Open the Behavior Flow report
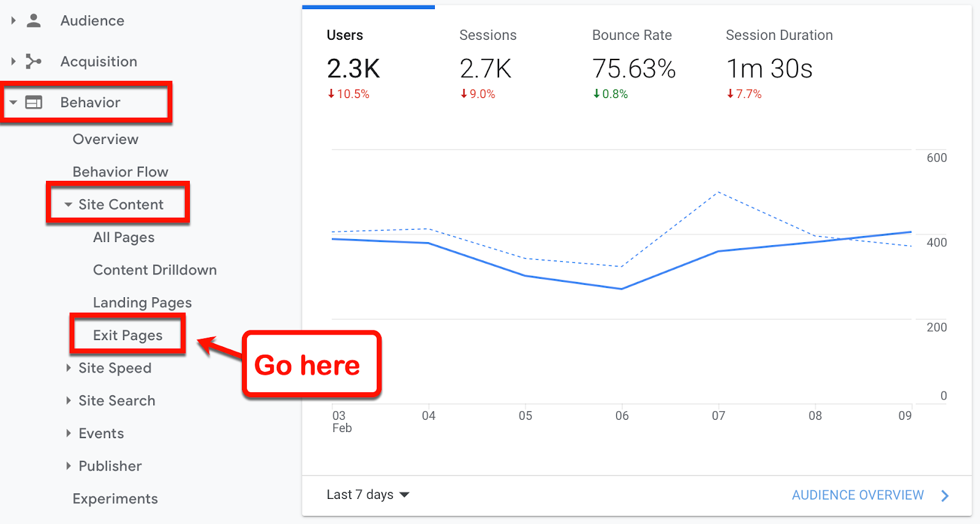 pos(120,172)
